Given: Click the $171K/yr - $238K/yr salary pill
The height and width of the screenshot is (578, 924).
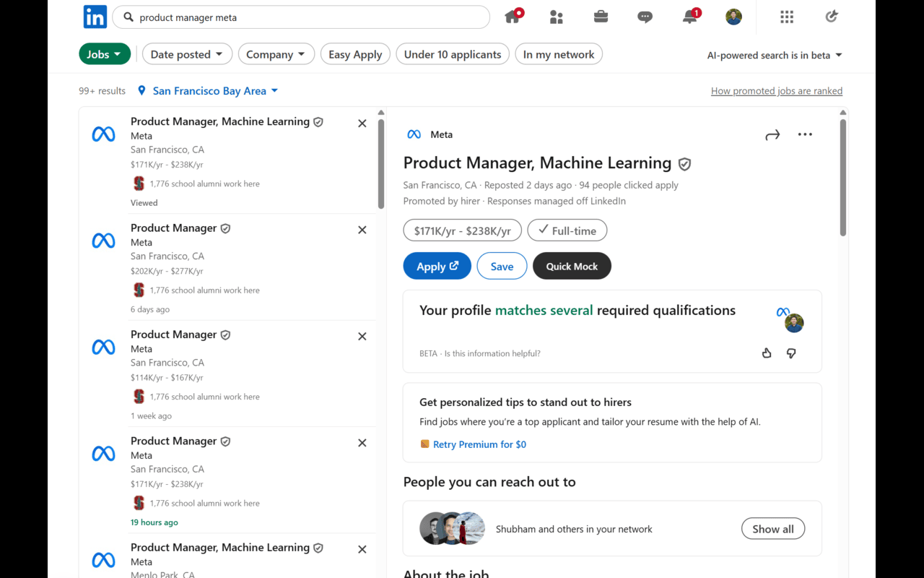Looking at the screenshot, I should tap(463, 230).
